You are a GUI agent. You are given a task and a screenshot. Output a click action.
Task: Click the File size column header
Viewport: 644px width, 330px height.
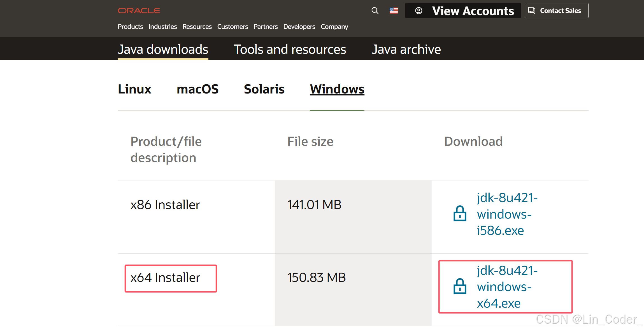[310, 141]
